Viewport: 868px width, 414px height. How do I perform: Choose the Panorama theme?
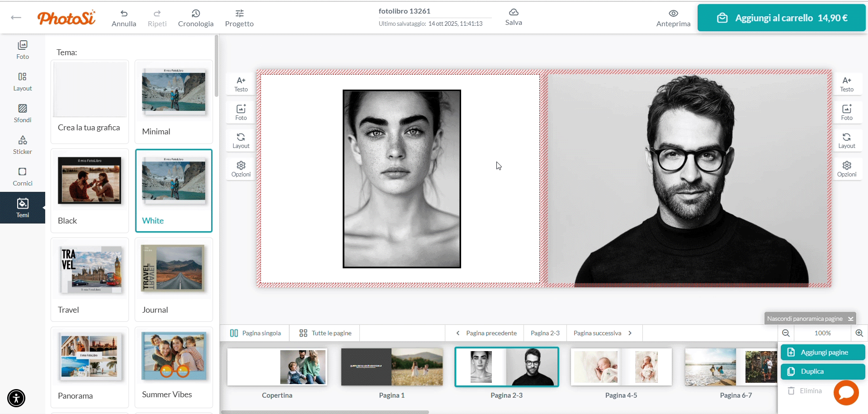(90, 367)
